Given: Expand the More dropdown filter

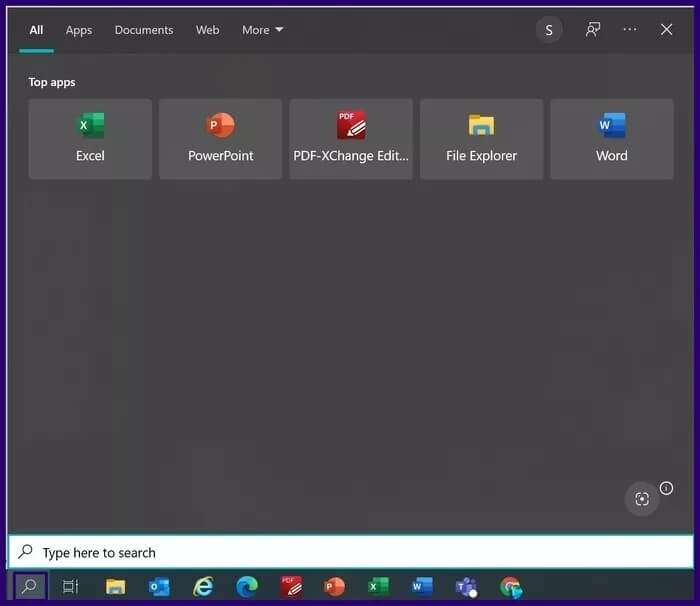Looking at the screenshot, I should (262, 30).
